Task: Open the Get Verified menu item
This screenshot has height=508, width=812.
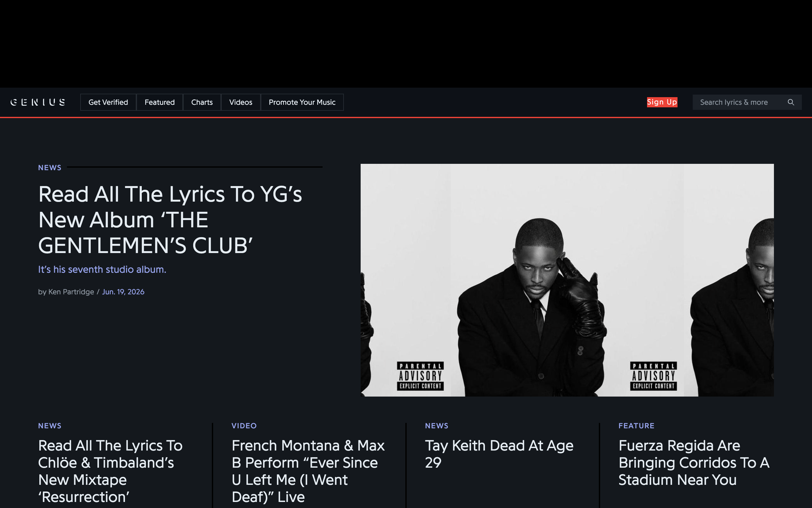Action: click(x=108, y=102)
